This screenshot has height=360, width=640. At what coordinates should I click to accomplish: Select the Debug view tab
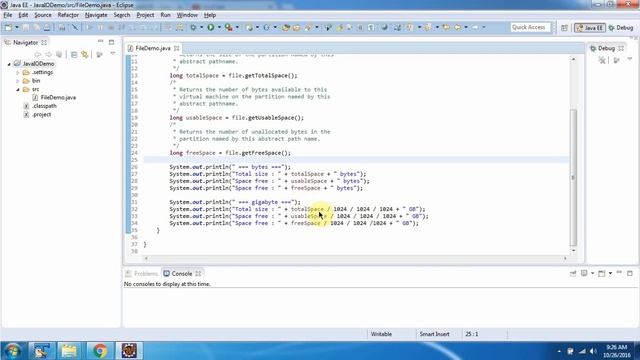click(x=606, y=48)
